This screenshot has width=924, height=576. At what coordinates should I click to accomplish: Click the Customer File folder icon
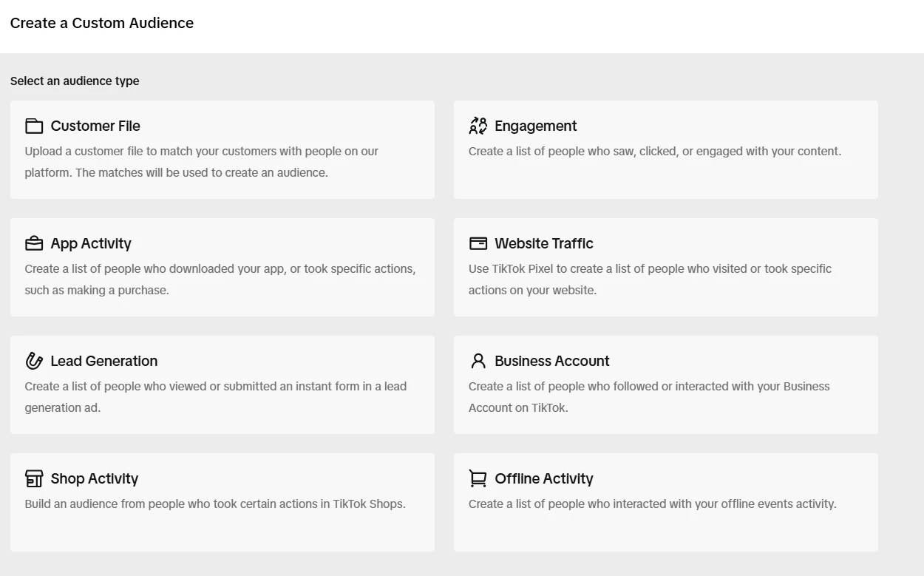pos(34,126)
